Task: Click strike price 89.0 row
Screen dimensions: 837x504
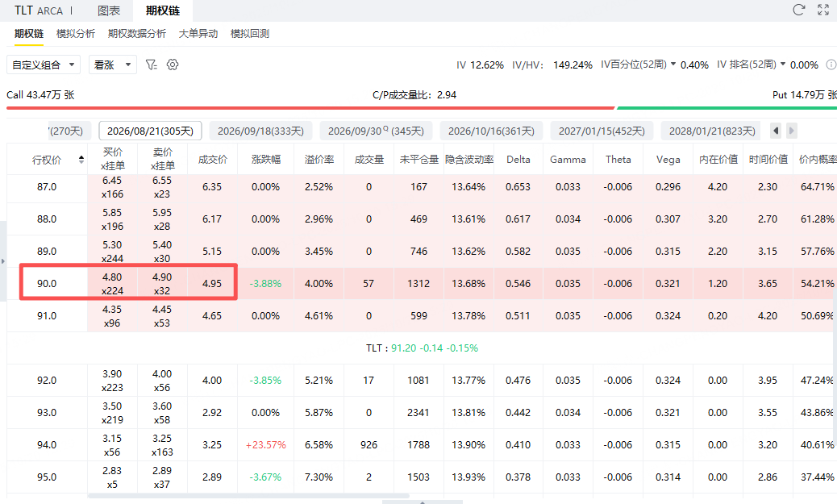Action: tap(421, 251)
